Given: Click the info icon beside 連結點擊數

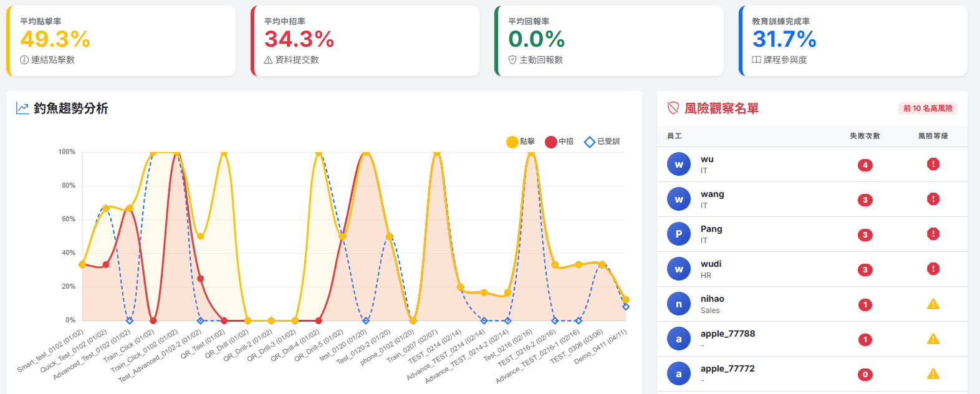Looking at the screenshot, I should pyautogui.click(x=24, y=60).
